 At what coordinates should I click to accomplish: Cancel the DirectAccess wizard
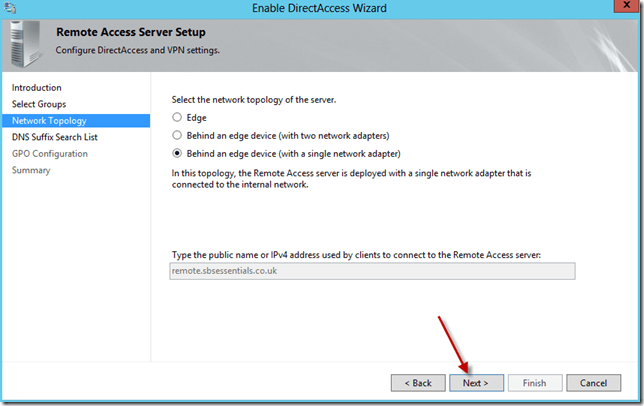(x=593, y=382)
